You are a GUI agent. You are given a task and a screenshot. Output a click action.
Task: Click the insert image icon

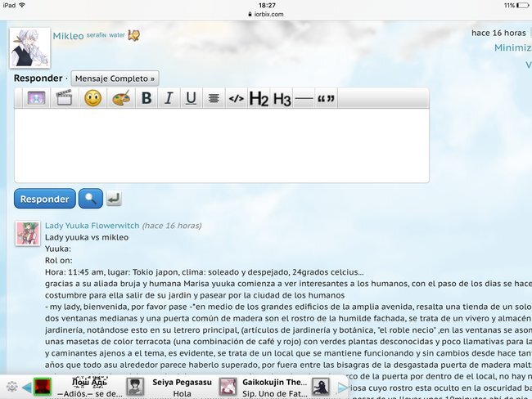click(35, 99)
